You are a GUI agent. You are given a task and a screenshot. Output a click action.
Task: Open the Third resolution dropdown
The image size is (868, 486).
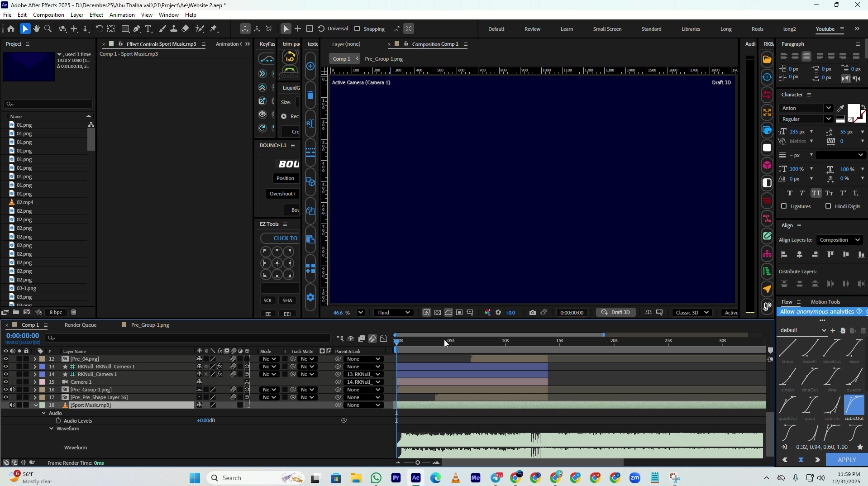point(394,313)
